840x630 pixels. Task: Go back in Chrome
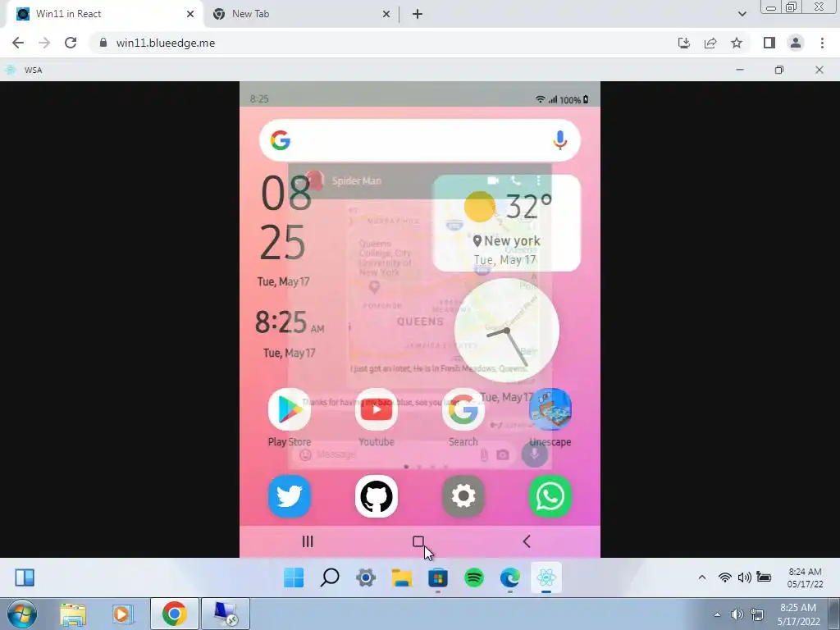point(18,43)
